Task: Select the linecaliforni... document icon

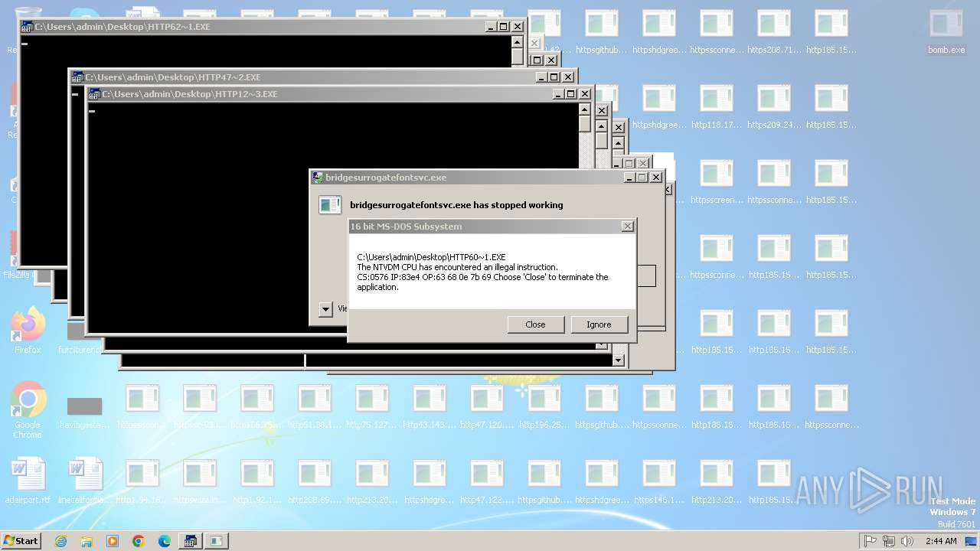Action: tap(84, 481)
